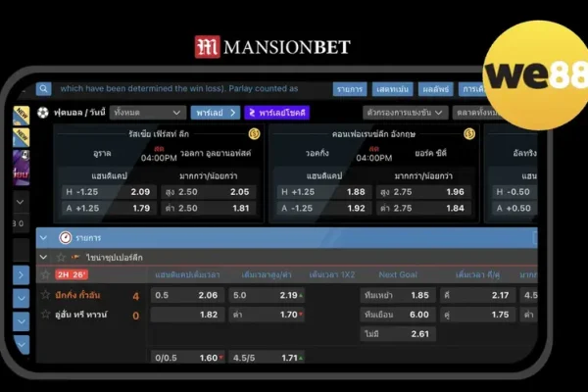The width and height of the screenshot is (588, 392).
Task: Click the gold coin icon on Russia league card
Action: [x=253, y=133]
